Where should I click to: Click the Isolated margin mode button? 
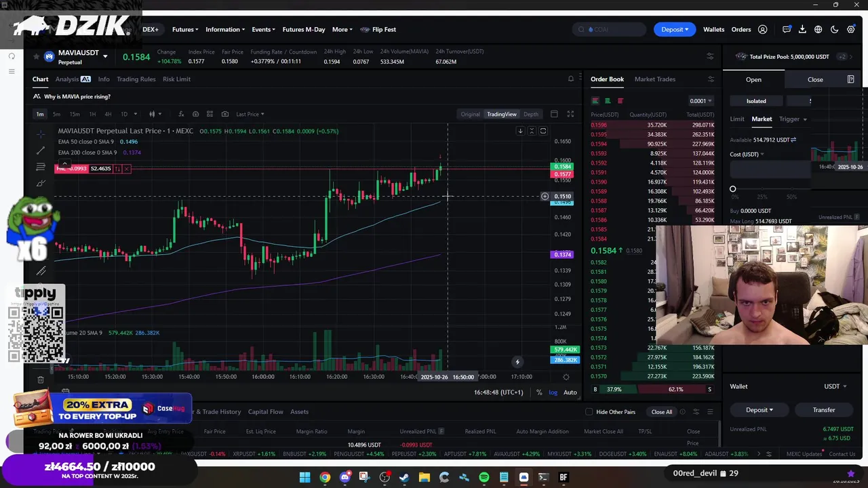tap(756, 101)
